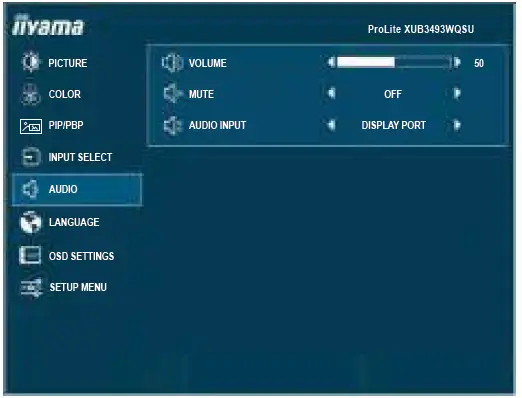
Task: Click the OSD Settings screen icon
Action: coord(30,255)
